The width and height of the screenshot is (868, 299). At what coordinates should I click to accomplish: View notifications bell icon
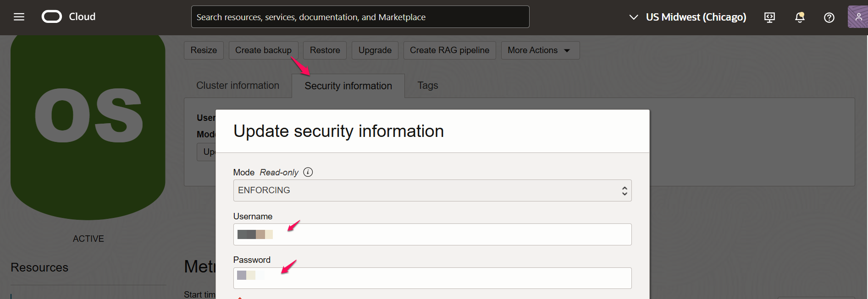[800, 17]
